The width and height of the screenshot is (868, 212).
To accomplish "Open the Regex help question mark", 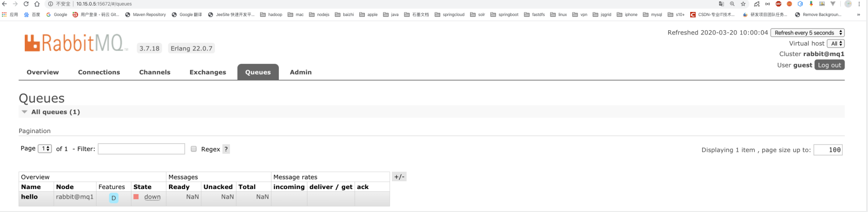I will 226,149.
